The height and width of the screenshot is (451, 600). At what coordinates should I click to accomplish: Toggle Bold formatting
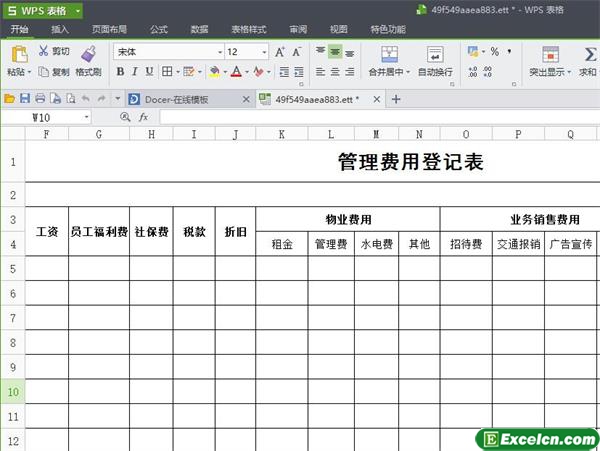(120, 72)
